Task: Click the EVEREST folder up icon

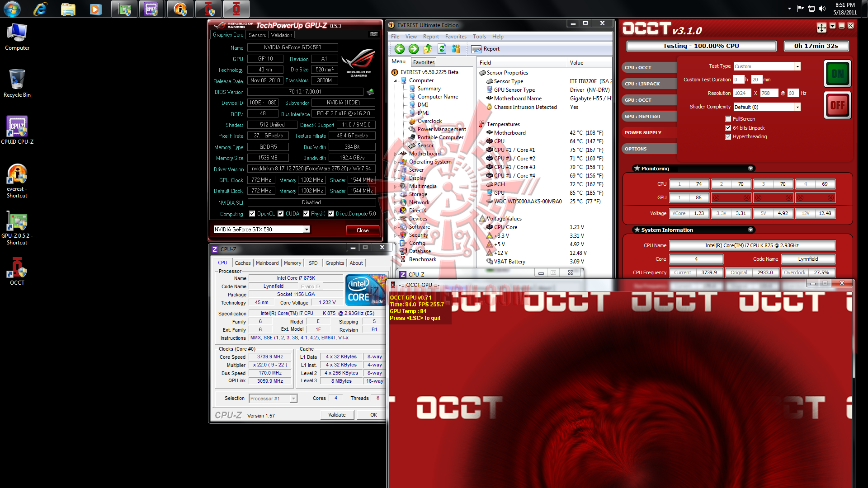Action: click(428, 49)
